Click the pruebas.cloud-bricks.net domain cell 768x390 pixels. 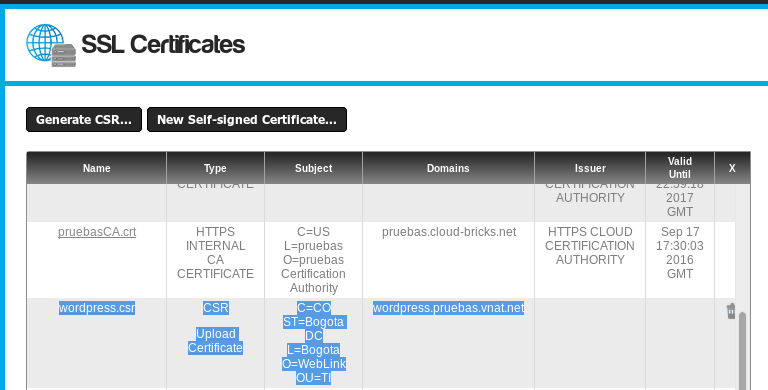(449, 232)
